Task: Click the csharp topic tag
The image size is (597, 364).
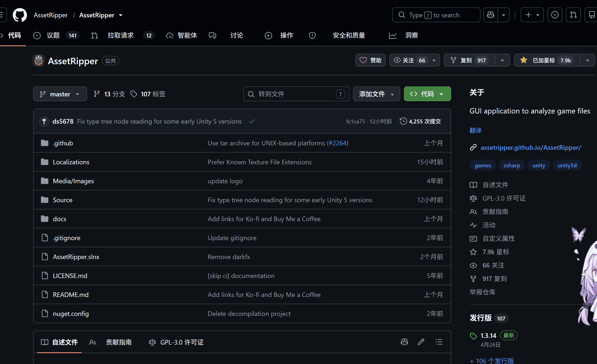Action: tap(511, 165)
